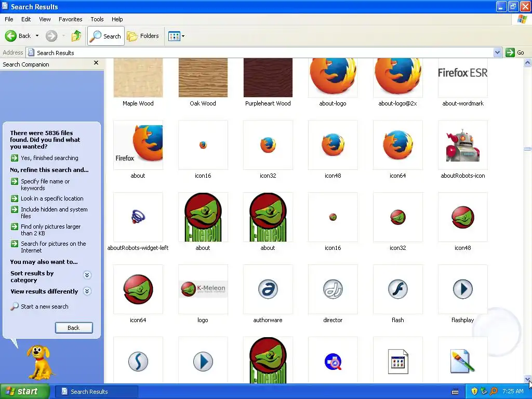Select the Purpleheart Wood image
The height and width of the screenshot is (399, 532).
268,78
